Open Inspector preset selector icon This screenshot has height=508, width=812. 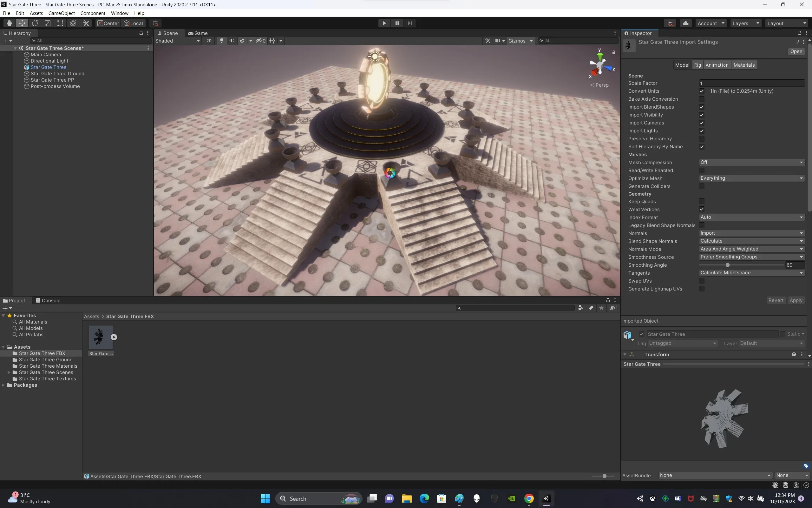tap(797, 42)
